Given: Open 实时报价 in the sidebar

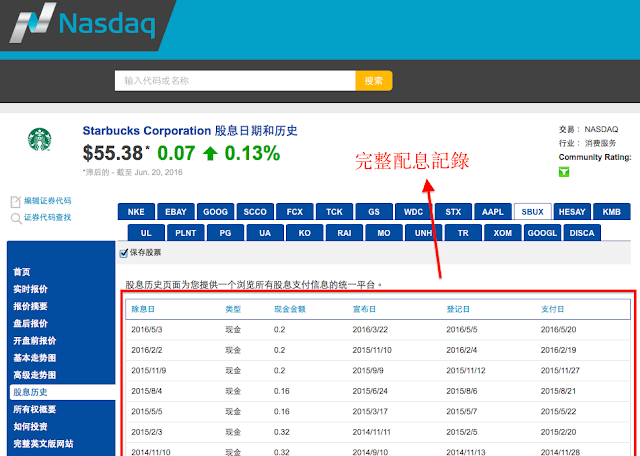Looking at the screenshot, I should (30, 289).
